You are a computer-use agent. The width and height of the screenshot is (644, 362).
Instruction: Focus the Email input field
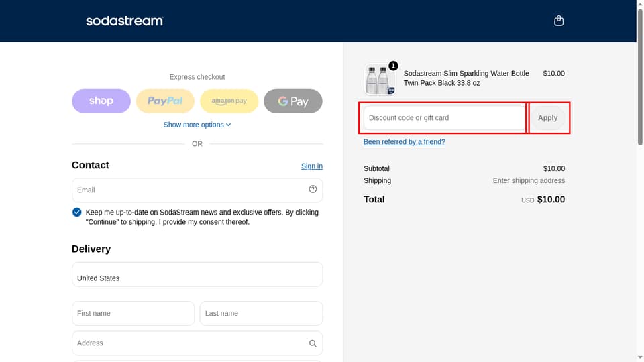pyautogui.click(x=197, y=190)
